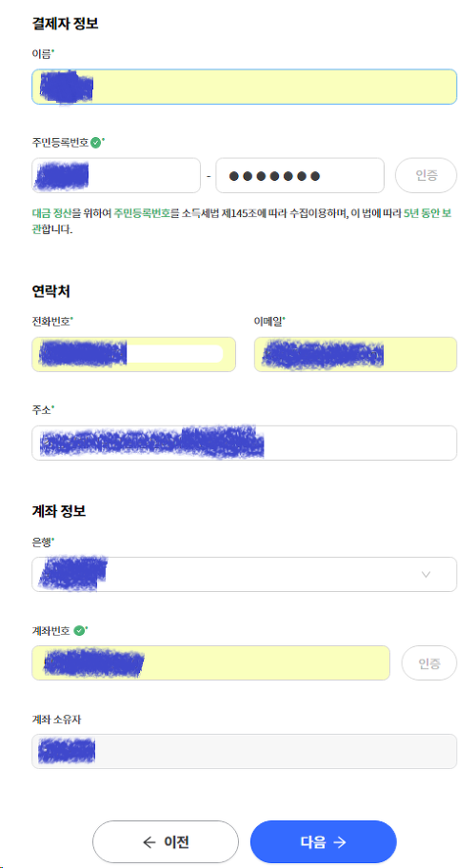476x868 pixels.
Task: Go to next step with 다음 button
Action: [x=324, y=842]
